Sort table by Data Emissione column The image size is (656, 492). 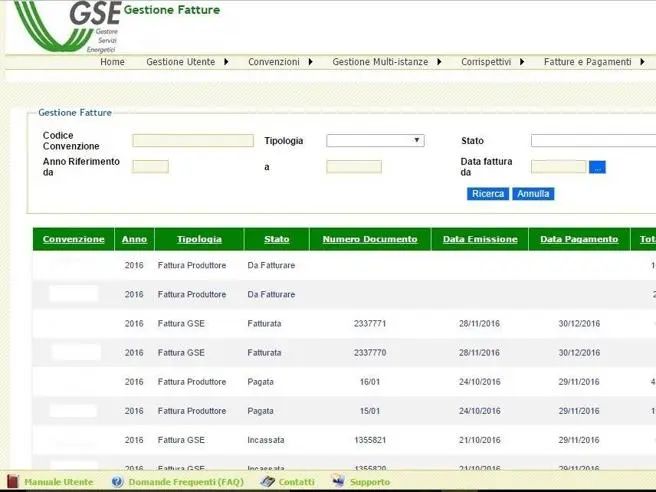(x=480, y=240)
